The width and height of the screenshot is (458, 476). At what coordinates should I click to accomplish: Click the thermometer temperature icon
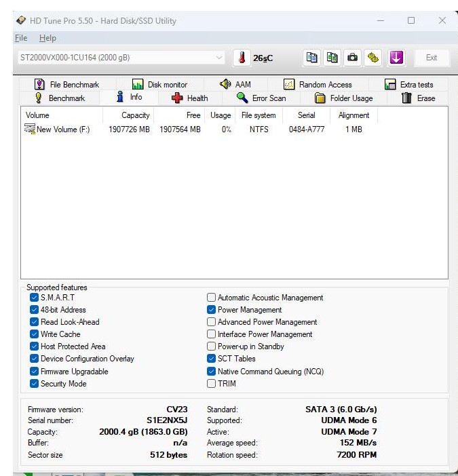[x=241, y=58]
